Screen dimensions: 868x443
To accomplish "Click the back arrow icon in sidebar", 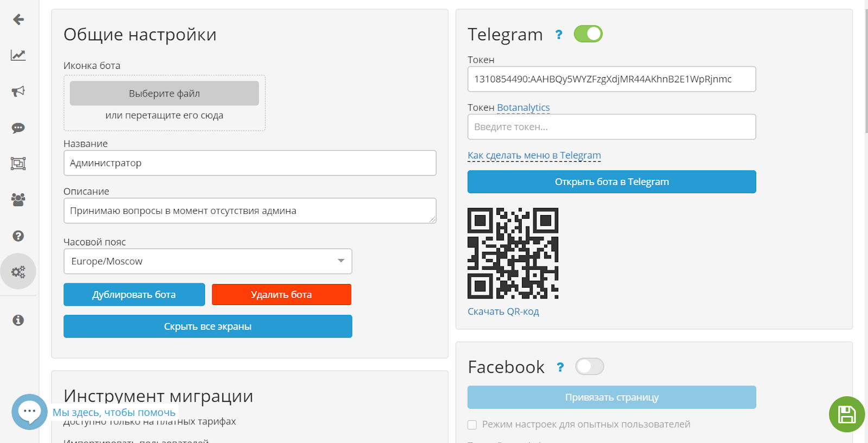I will tap(18, 20).
